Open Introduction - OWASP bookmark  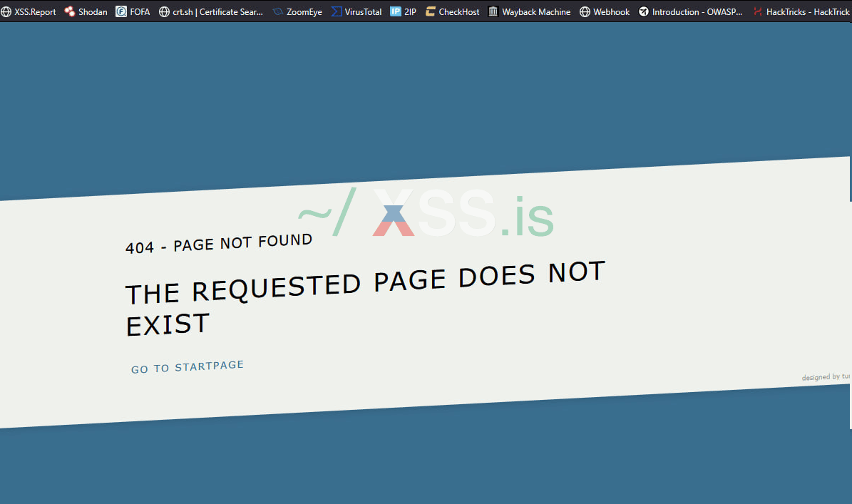tap(690, 11)
